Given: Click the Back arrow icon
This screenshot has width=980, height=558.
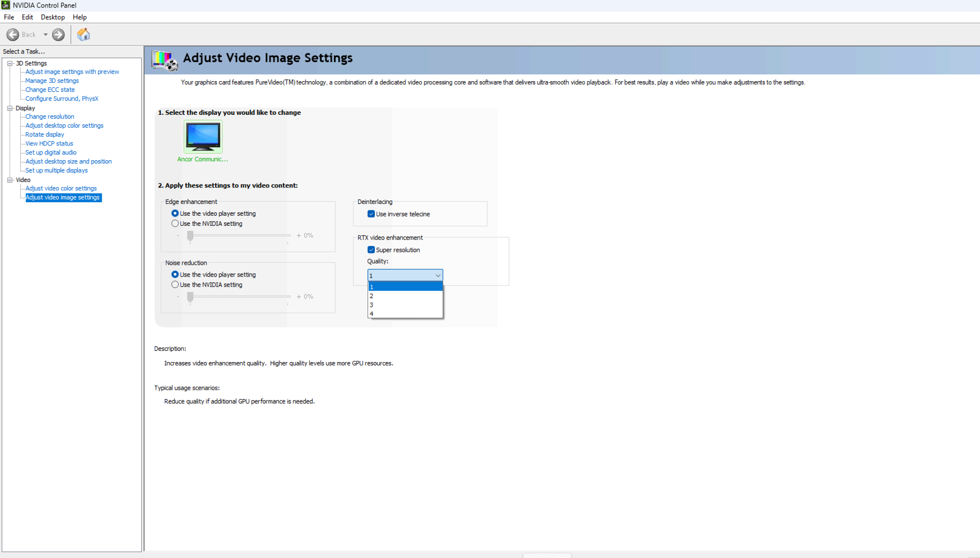Looking at the screenshot, I should (x=13, y=34).
